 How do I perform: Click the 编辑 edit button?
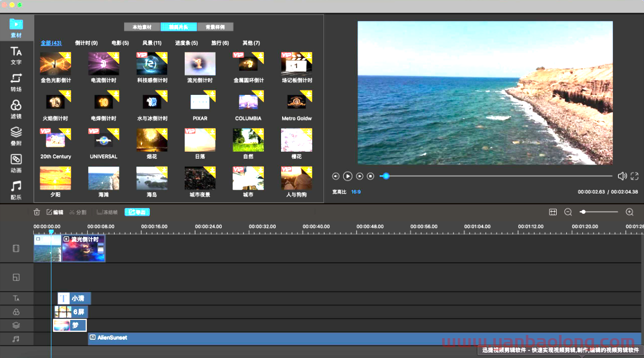[55, 212]
